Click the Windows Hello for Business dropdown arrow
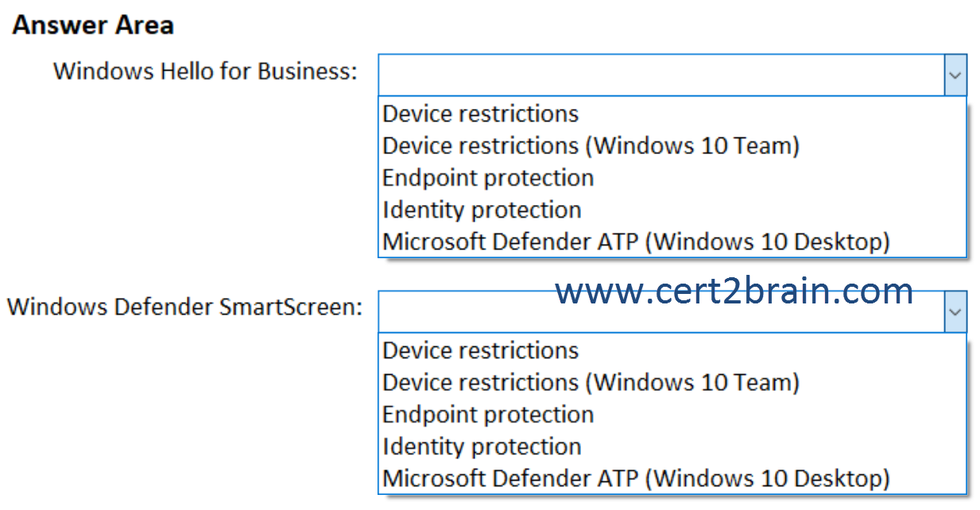980x510 pixels. tap(955, 75)
